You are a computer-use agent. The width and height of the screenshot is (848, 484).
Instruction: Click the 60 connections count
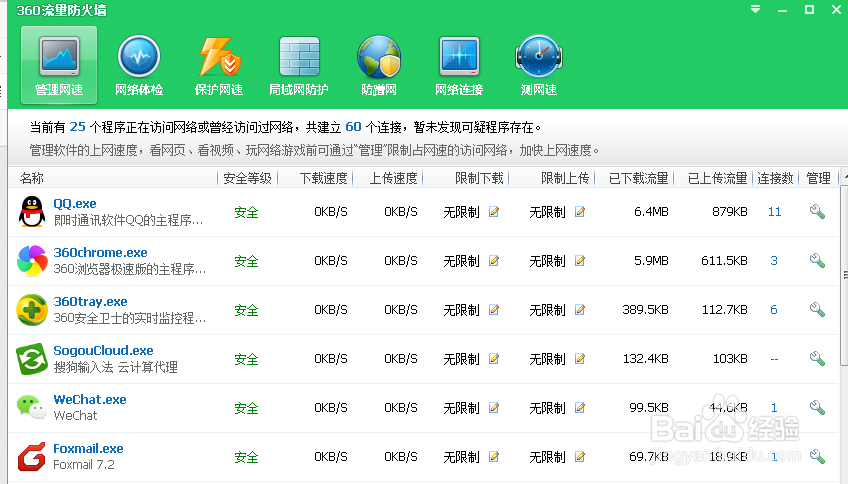(x=353, y=127)
